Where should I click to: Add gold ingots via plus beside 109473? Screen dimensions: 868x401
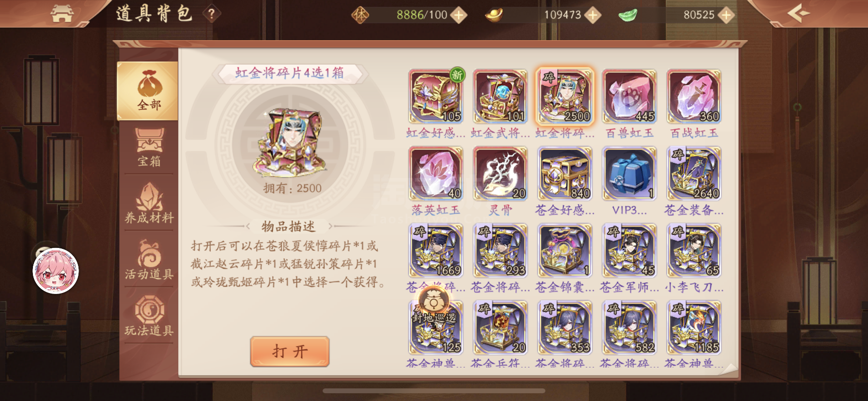click(592, 15)
